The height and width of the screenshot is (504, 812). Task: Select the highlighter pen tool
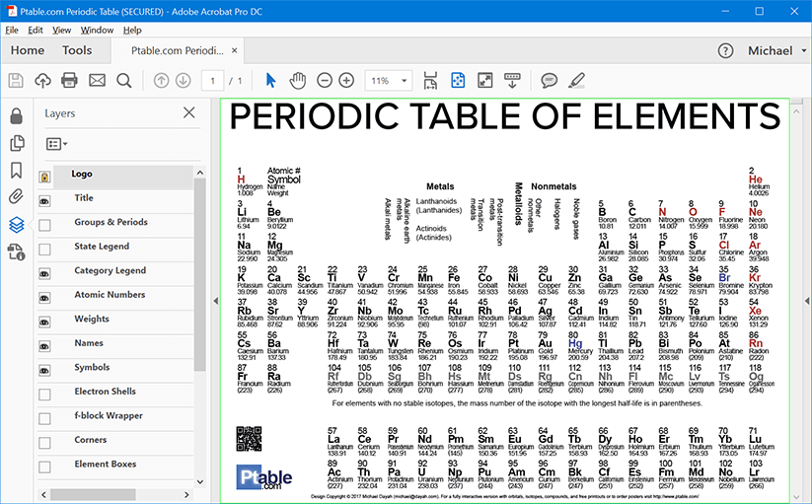pyautogui.click(x=577, y=80)
